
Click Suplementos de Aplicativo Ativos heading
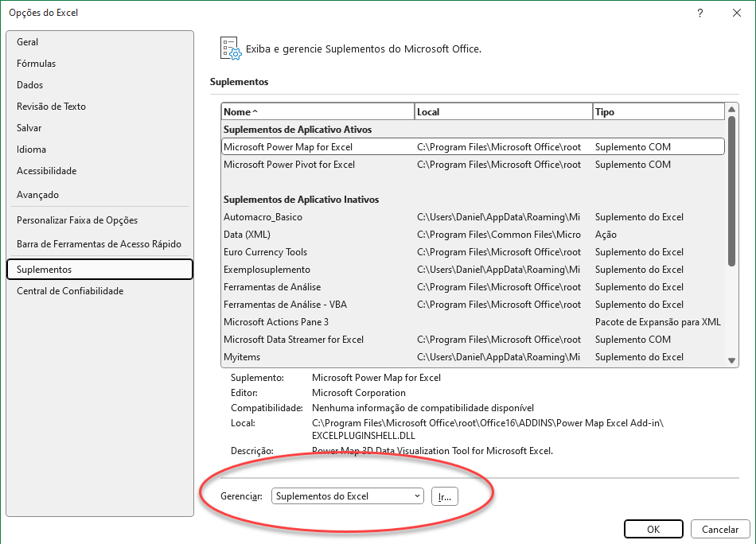tap(298, 130)
